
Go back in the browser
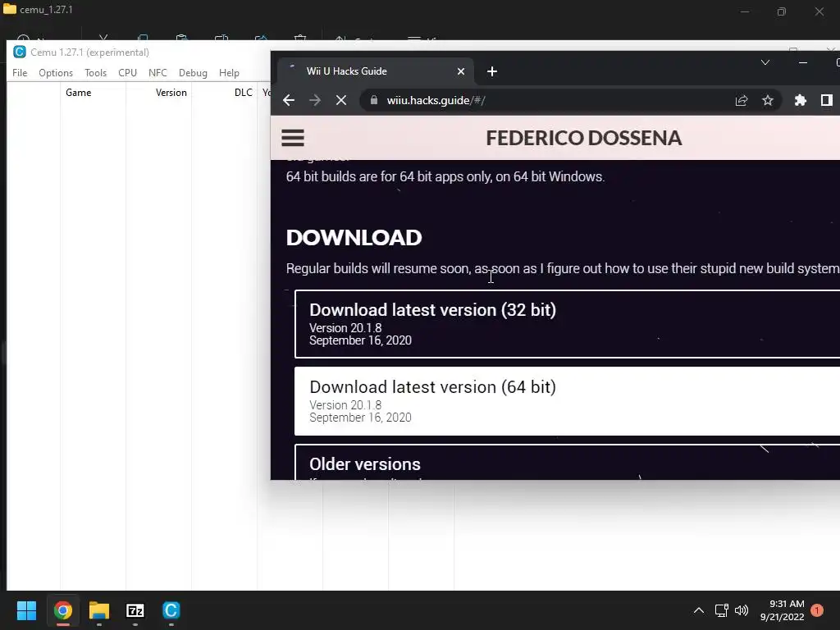pyautogui.click(x=289, y=100)
